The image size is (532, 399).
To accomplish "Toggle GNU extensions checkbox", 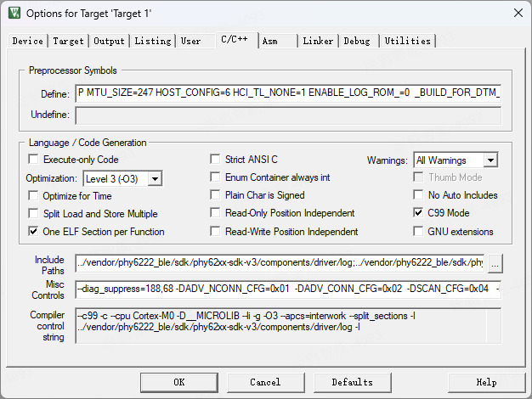I will coord(419,232).
